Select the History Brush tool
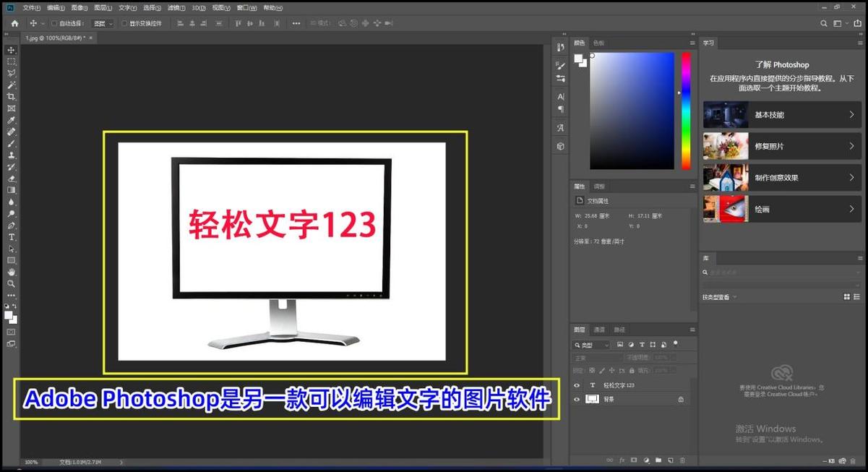Viewport: 868px width, 472px height. point(11,166)
